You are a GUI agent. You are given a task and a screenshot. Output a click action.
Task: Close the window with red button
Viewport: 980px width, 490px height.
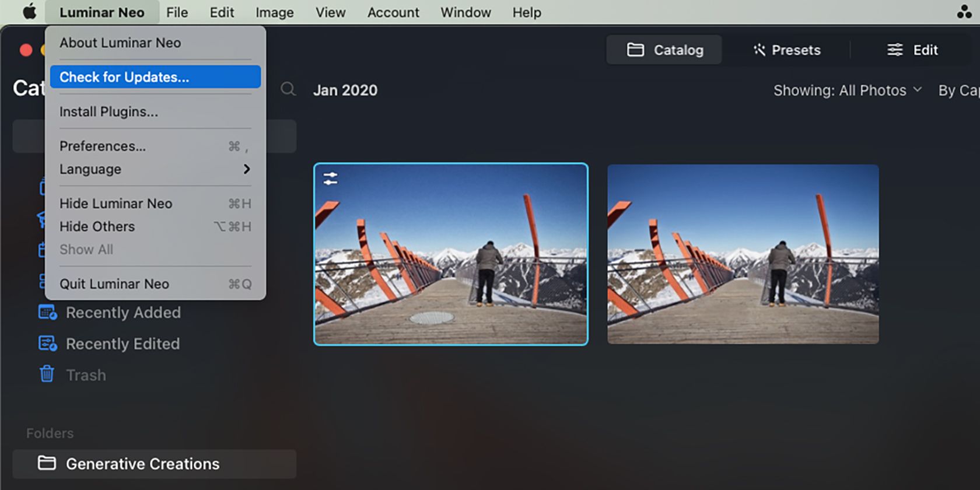click(26, 50)
